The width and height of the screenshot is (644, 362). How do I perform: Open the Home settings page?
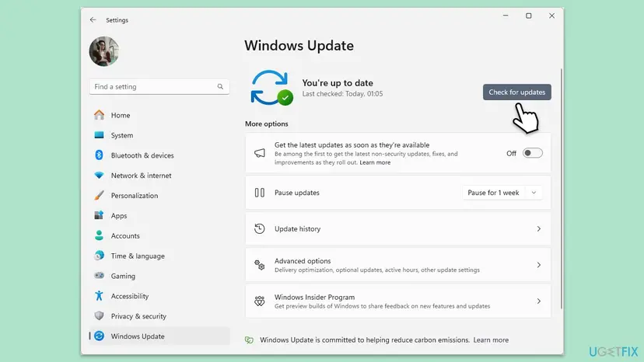point(121,115)
